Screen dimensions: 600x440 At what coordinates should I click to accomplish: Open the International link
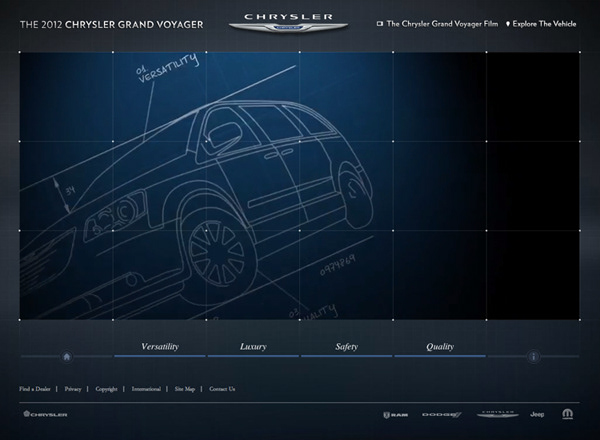coord(146,389)
